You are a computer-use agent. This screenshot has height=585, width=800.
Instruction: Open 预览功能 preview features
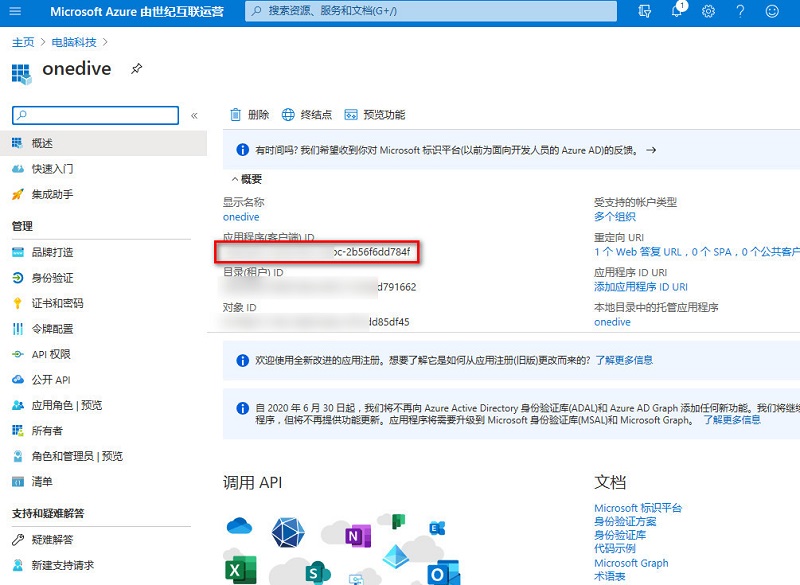(375, 115)
